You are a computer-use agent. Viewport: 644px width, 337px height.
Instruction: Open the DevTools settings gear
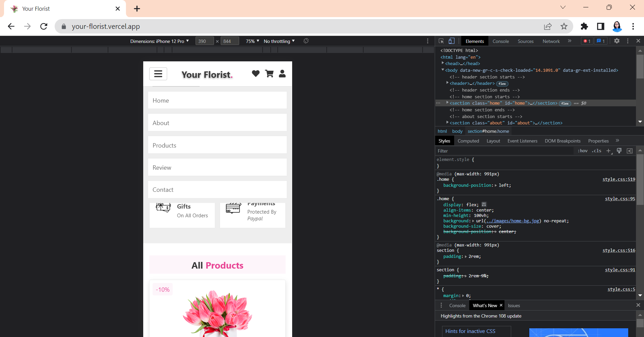617,41
